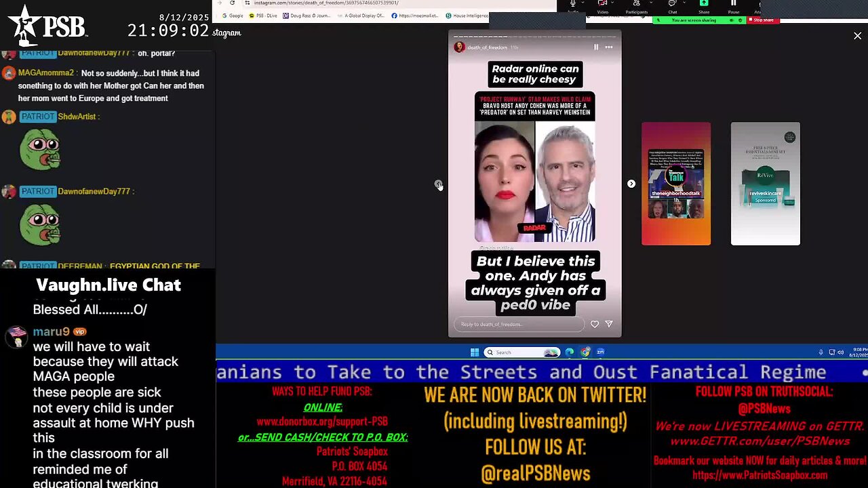Click the green Share button in Zoom

(704, 6)
